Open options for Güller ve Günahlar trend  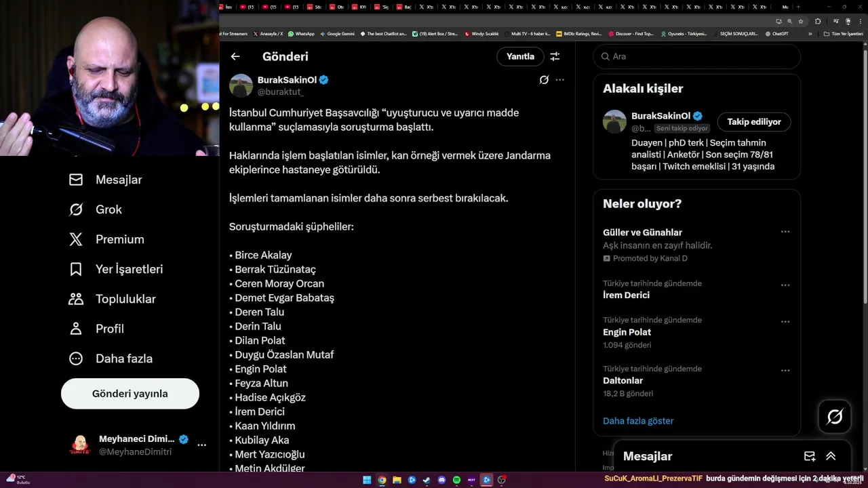[785, 232]
